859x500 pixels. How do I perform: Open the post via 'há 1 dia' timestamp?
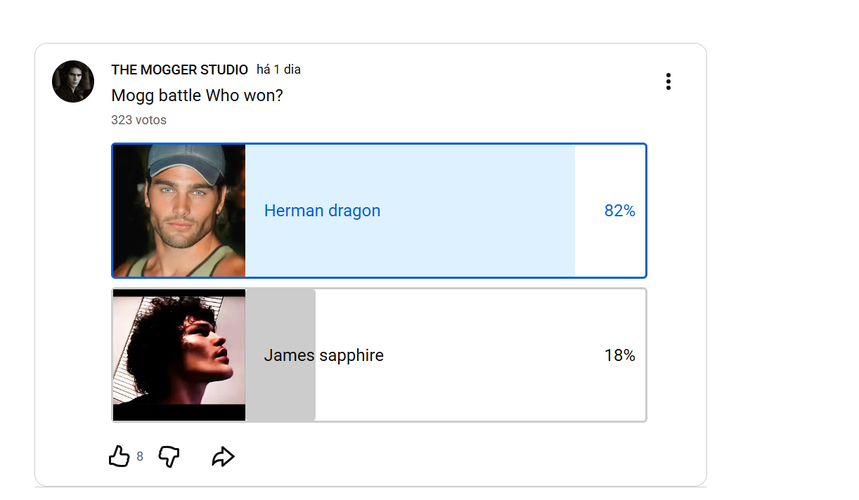point(278,70)
